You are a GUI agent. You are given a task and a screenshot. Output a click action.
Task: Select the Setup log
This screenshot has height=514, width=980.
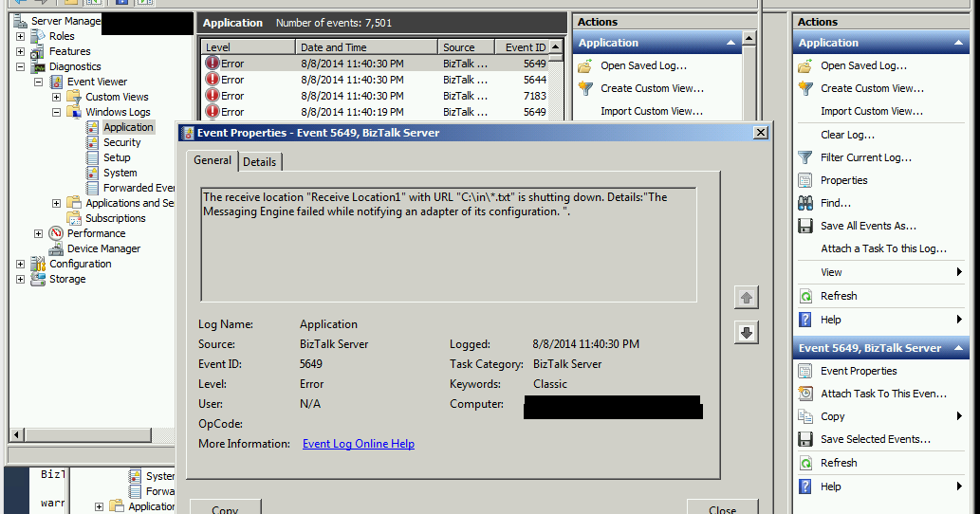[117, 157]
